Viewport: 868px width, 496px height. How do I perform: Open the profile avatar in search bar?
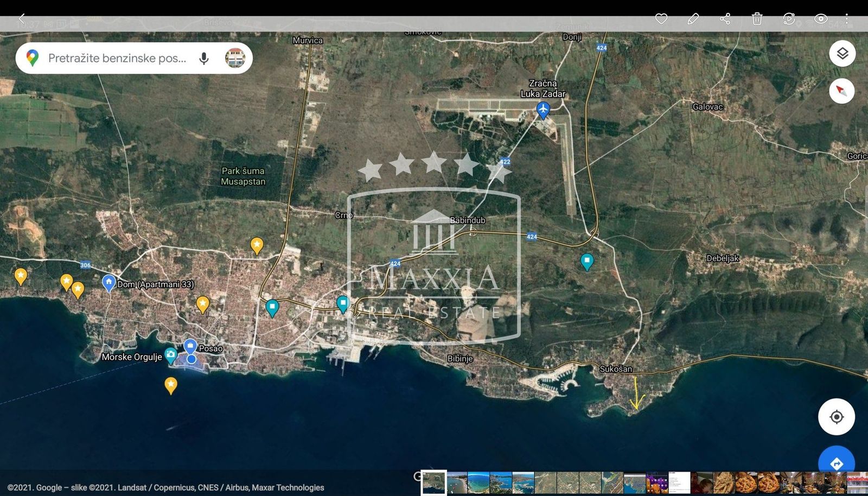pyautogui.click(x=235, y=58)
